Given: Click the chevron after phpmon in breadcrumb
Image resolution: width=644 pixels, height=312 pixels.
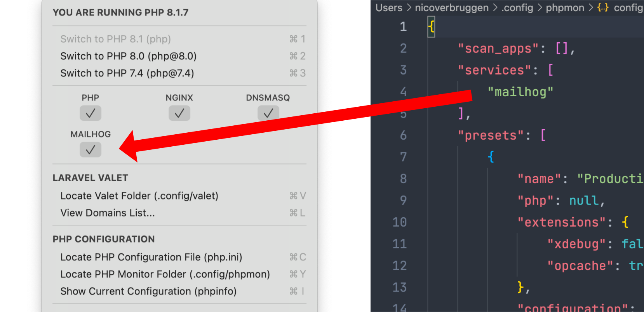Looking at the screenshot, I should click(x=591, y=8).
